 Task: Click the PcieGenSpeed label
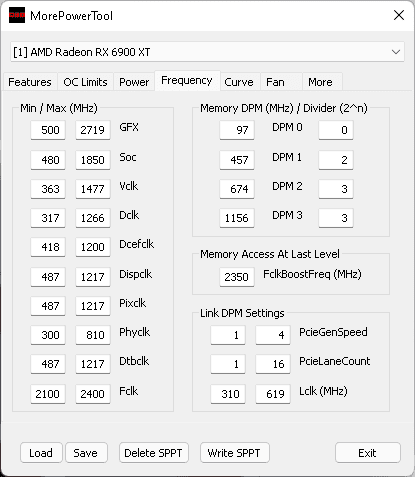333,332
